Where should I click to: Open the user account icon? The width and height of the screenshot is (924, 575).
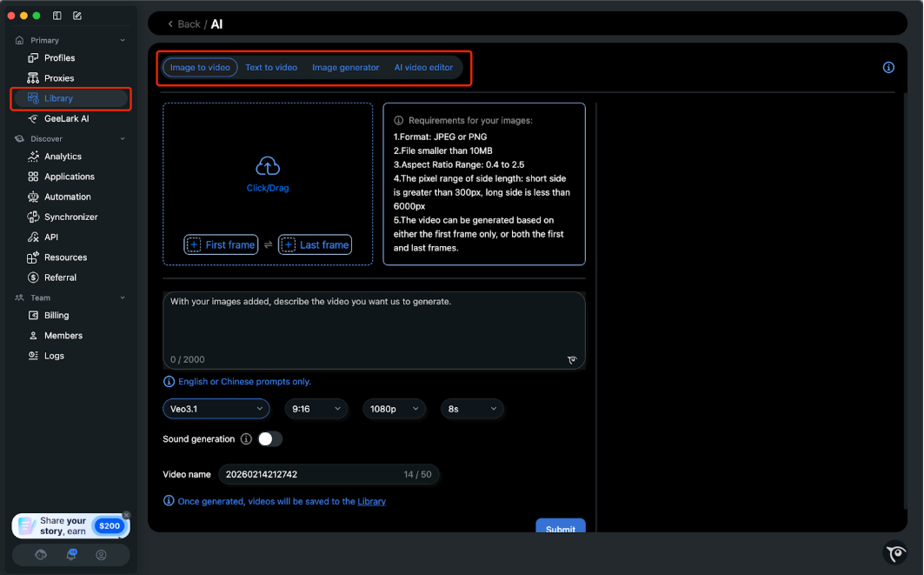101,555
